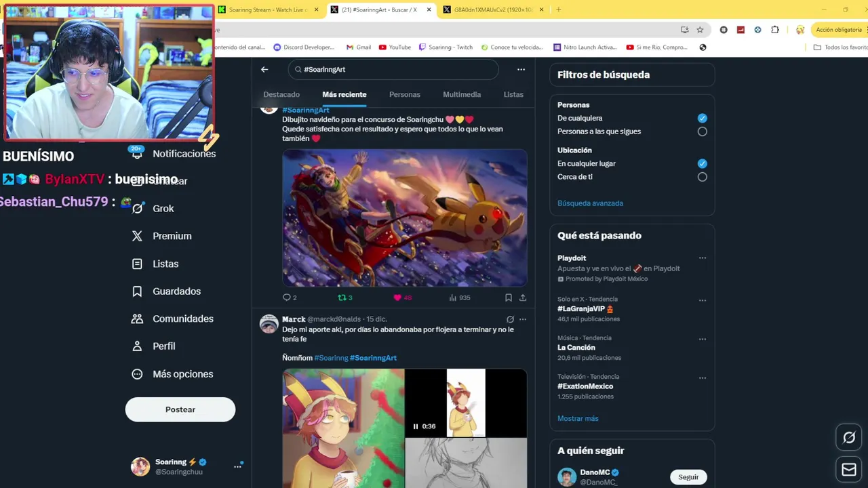The width and height of the screenshot is (868, 488).
Task: Select "Personas a las que sigues" radio option
Action: (702, 131)
